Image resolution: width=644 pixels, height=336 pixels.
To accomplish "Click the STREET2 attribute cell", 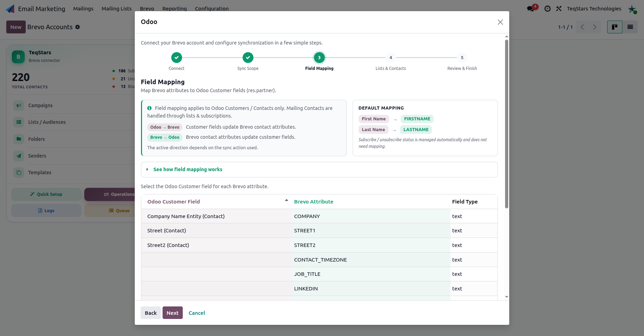I will (371, 245).
